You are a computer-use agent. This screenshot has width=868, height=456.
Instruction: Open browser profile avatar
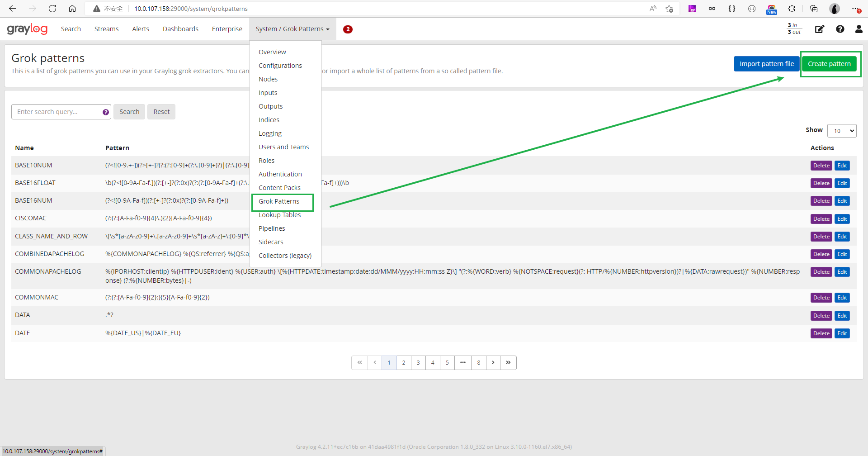pyautogui.click(x=835, y=9)
